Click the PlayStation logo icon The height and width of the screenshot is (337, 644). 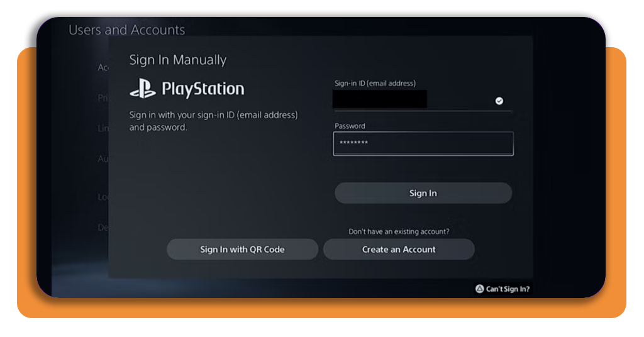point(143,89)
